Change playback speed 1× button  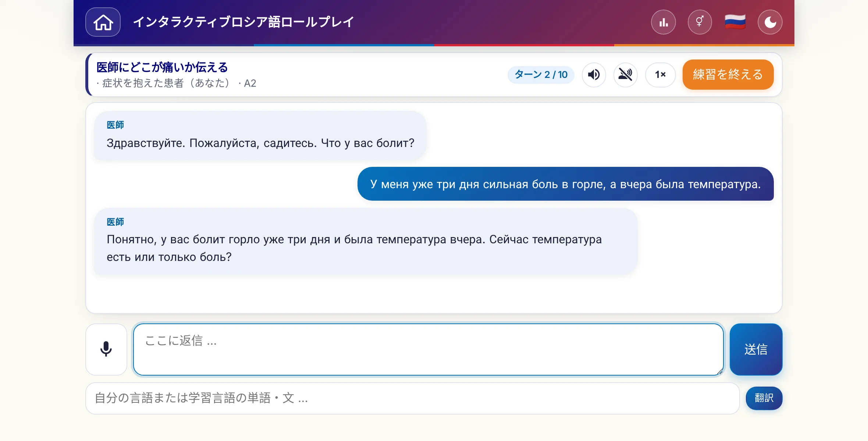point(661,75)
